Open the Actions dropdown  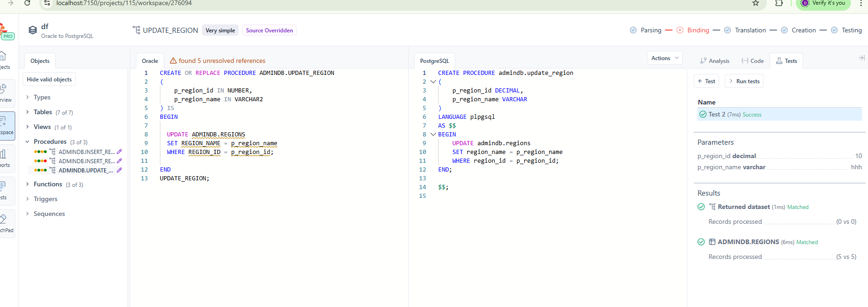(664, 58)
